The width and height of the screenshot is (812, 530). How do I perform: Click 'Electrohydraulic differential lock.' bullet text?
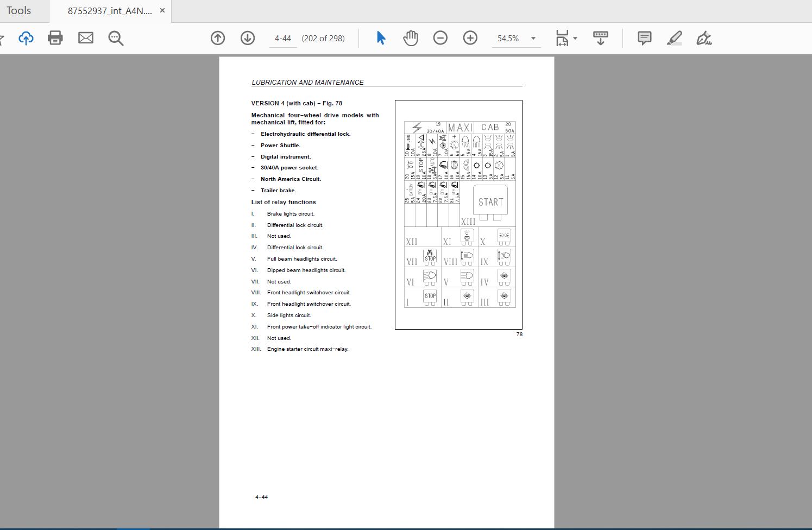click(x=305, y=134)
